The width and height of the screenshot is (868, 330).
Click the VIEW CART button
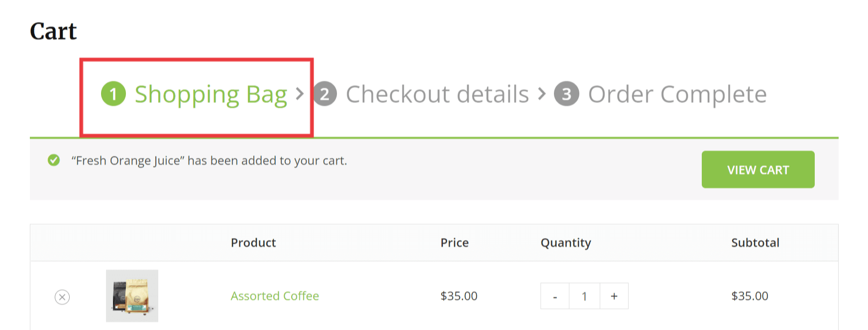click(x=758, y=170)
